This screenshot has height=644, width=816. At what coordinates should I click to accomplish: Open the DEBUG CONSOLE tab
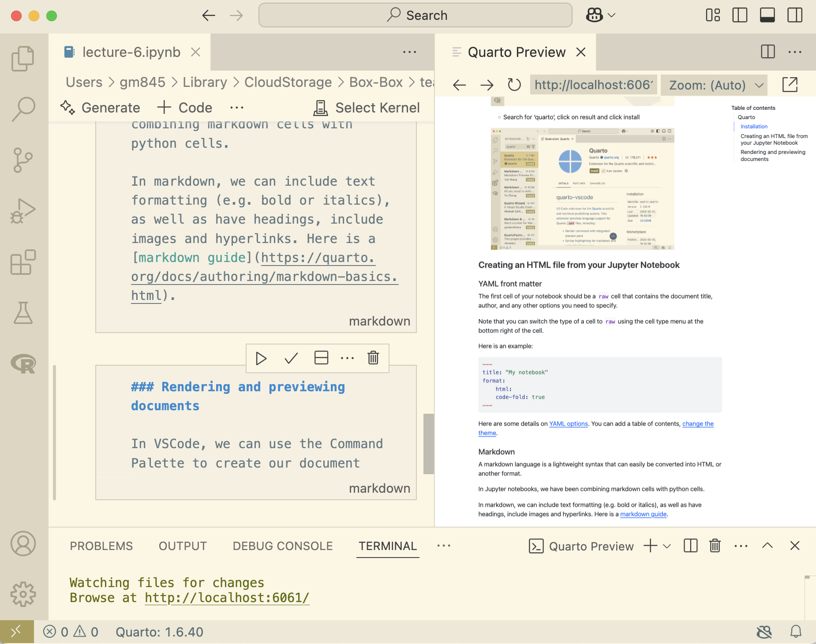click(x=283, y=546)
